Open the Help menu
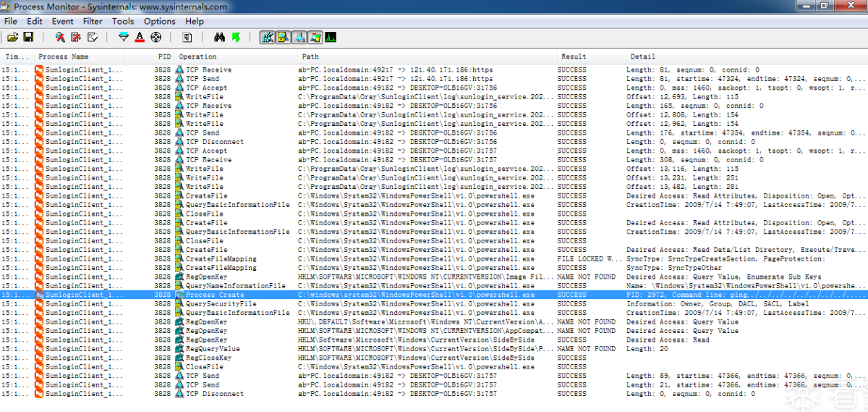This screenshot has height=412, width=868. pos(195,21)
